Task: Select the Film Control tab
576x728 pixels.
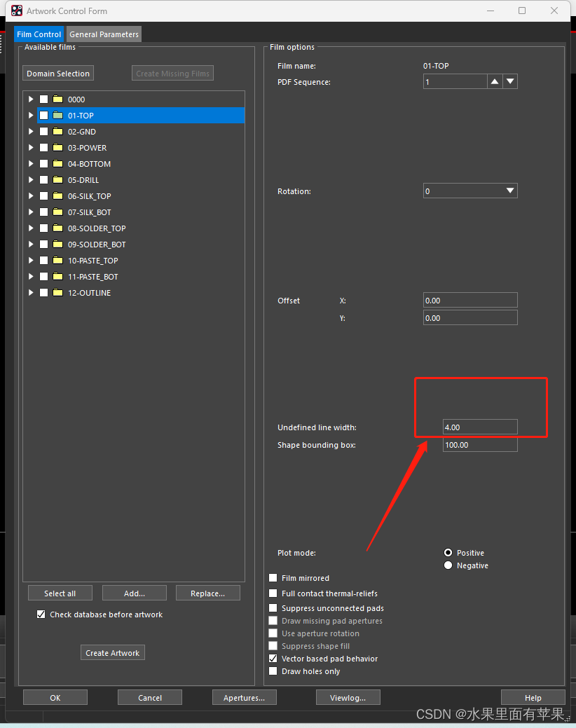Action: 39,34
